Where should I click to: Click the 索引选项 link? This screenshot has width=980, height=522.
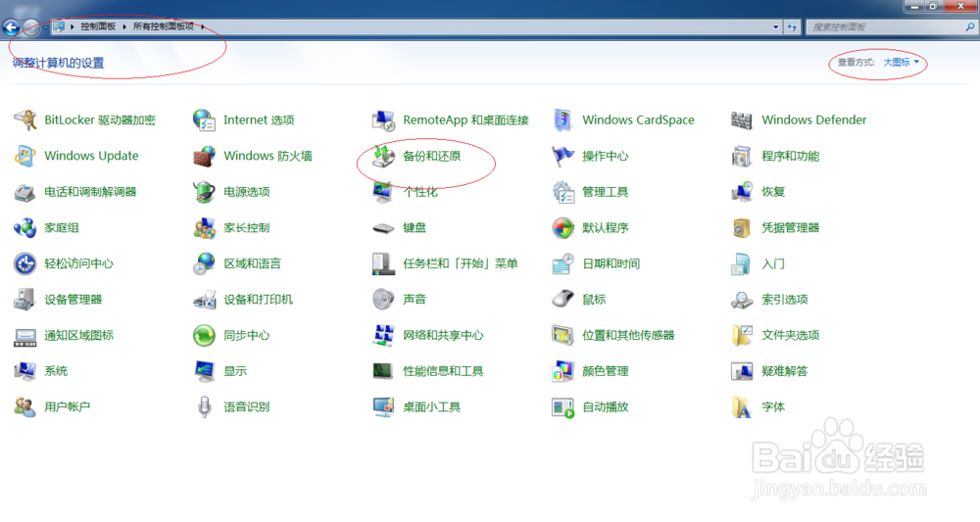point(784,300)
